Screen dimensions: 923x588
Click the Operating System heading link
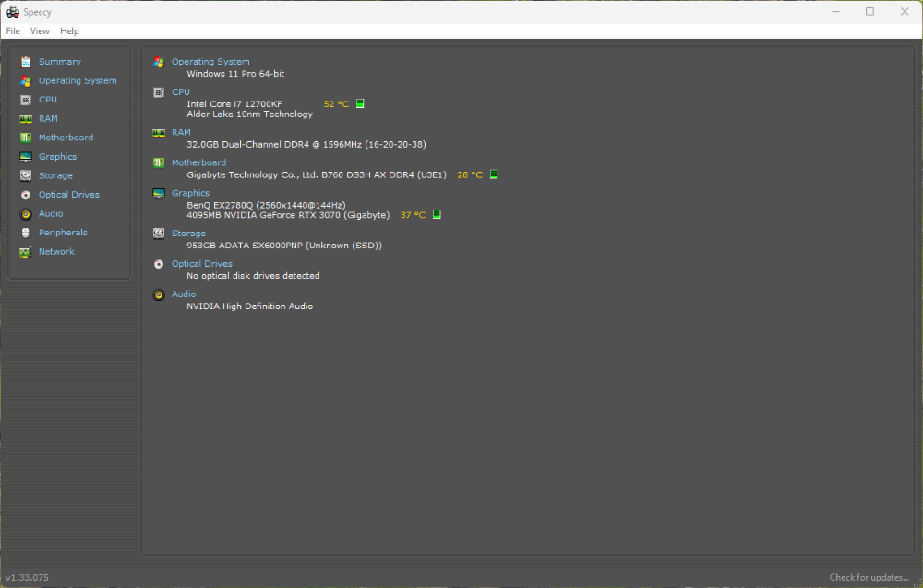point(210,62)
